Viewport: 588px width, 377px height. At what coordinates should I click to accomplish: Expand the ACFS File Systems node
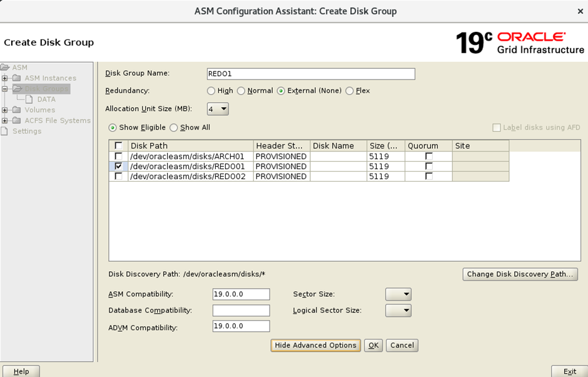4,120
